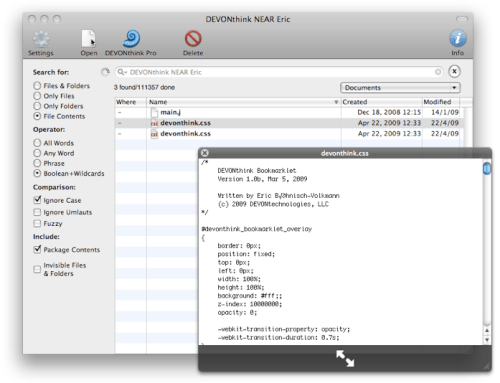Click the '3 found/111357 done' status text
Image resolution: width=500 pixels, height=383 pixels.
click(144, 87)
